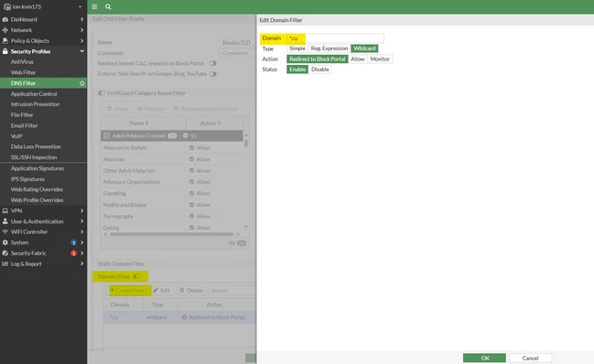Expand the Policy & Objects chevron
Viewport: 594px width, 364px height.
tap(81, 40)
